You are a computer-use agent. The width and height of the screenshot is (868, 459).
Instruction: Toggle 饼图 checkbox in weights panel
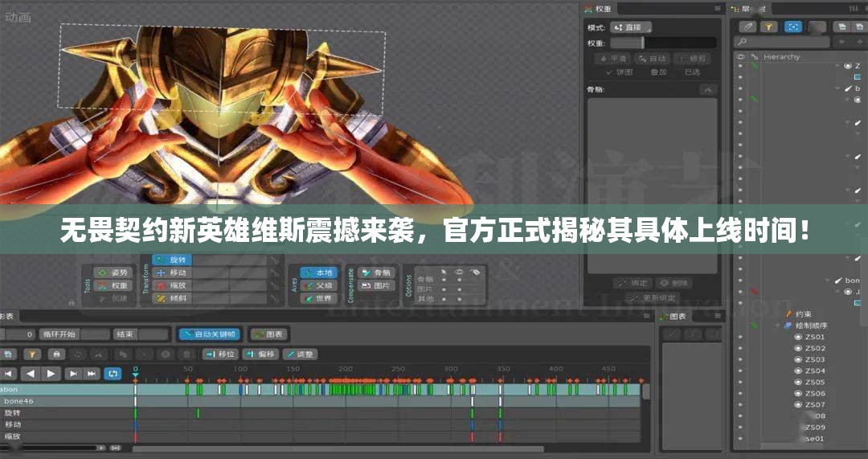pyautogui.click(x=619, y=72)
